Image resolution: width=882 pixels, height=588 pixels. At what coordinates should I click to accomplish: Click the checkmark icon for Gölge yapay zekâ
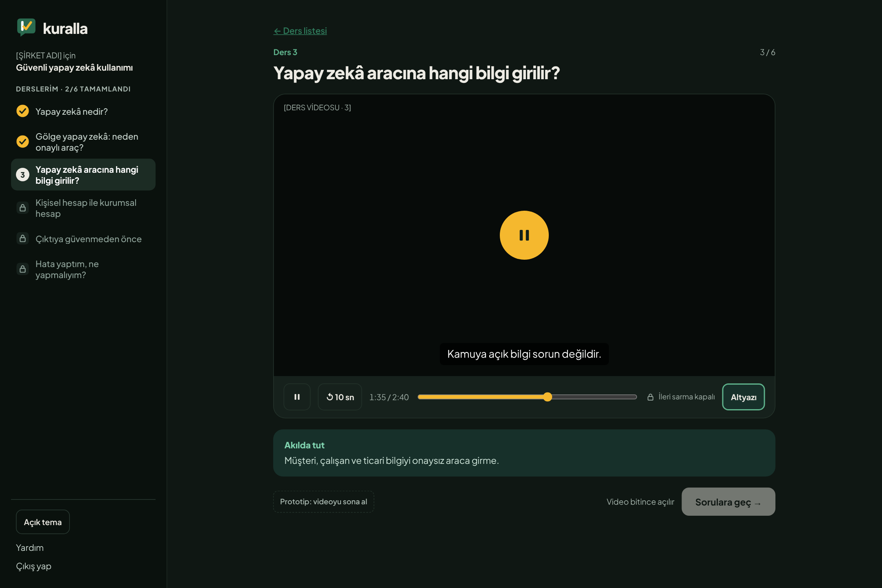(22, 141)
